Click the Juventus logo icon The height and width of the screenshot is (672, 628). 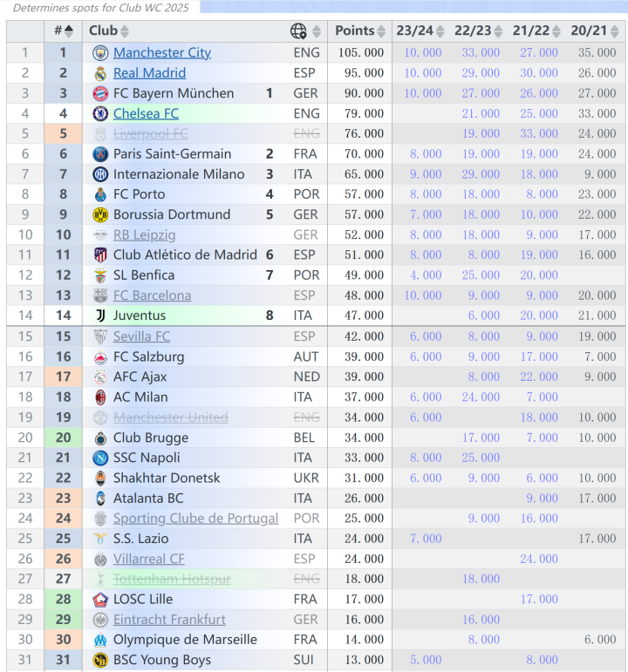tap(100, 316)
